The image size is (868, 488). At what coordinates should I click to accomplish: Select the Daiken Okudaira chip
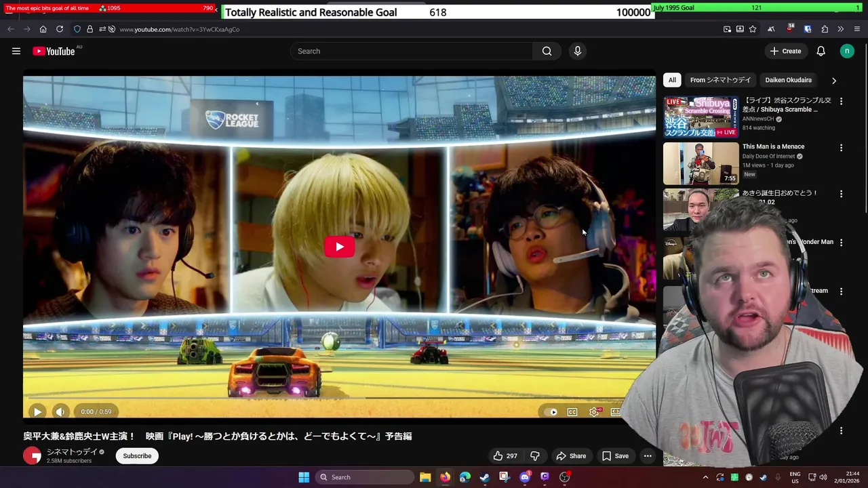pyautogui.click(x=788, y=80)
